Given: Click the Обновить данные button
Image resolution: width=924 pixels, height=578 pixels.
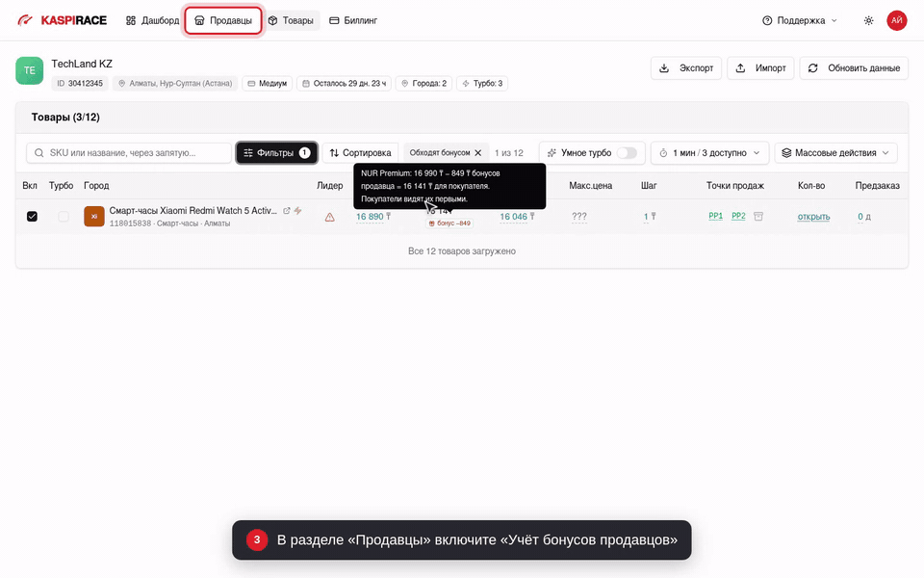Looking at the screenshot, I should (854, 67).
